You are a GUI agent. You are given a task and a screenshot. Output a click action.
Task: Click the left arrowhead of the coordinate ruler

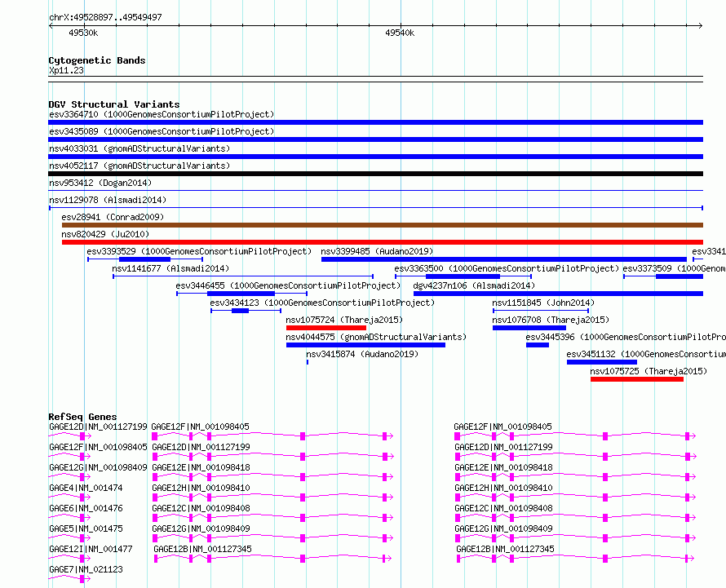[x=51, y=26]
